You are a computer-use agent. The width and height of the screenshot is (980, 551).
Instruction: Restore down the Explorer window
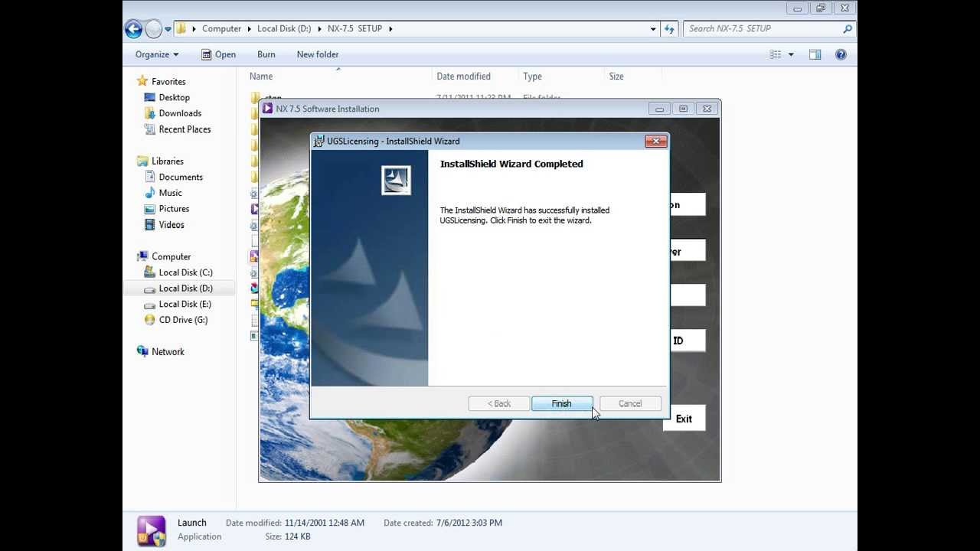point(821,8)
